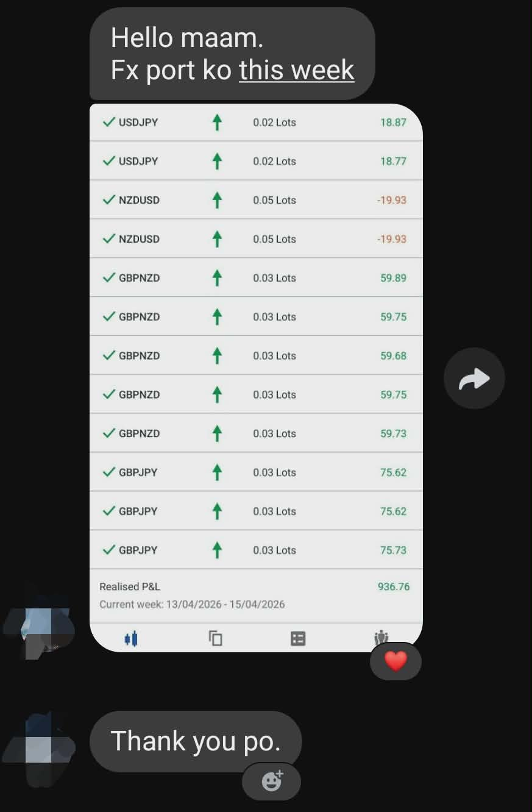Select the copy documents tab icon
This screenshot has width=532, height=812.
pos(215,638)
